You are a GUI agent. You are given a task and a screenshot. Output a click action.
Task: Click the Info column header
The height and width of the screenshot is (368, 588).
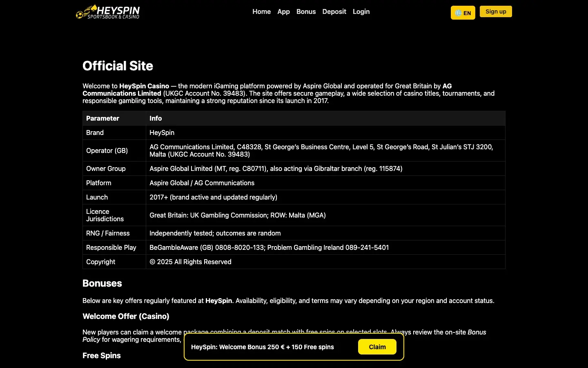tap(325, 118)
